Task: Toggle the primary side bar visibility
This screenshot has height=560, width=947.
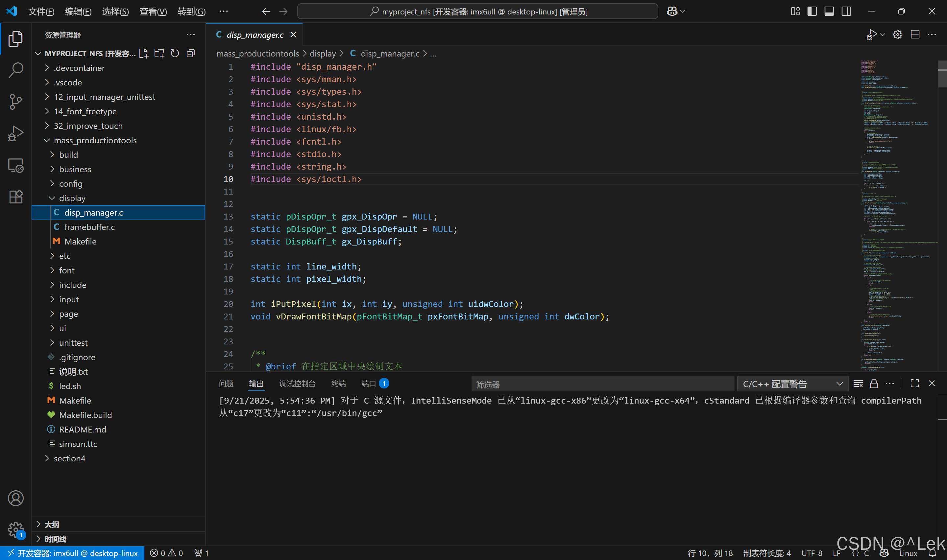Action: (812, 11)
